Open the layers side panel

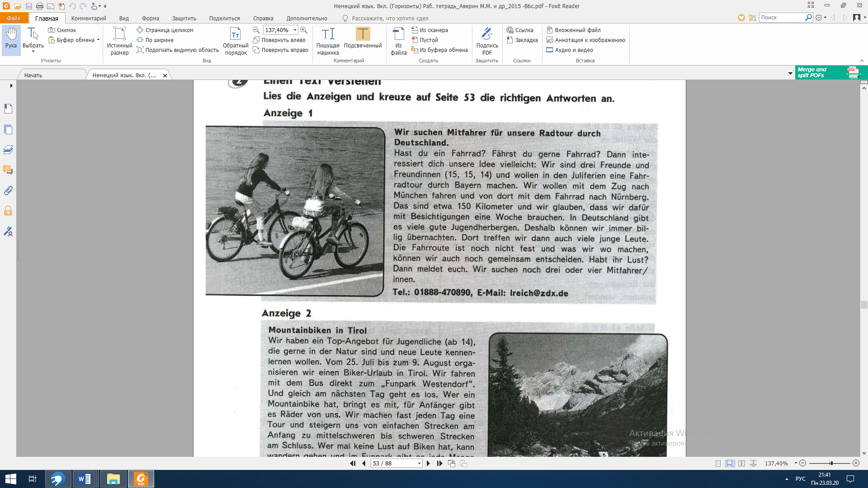8,150
